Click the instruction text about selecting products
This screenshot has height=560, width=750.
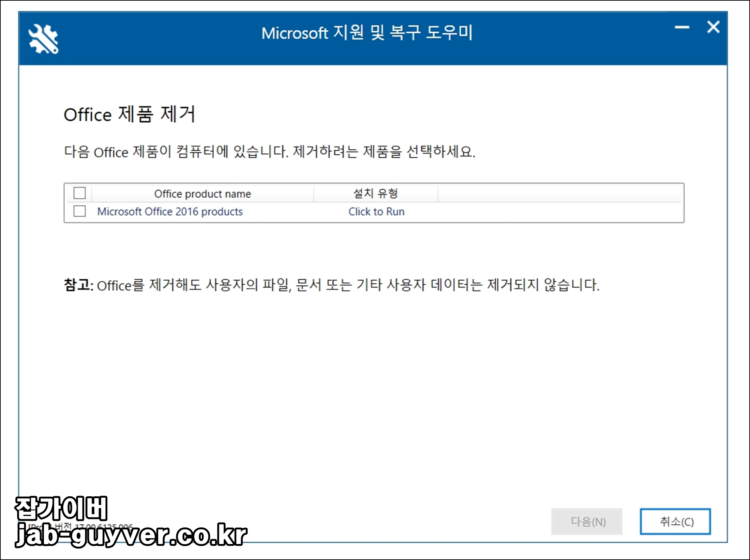[269, 152]
